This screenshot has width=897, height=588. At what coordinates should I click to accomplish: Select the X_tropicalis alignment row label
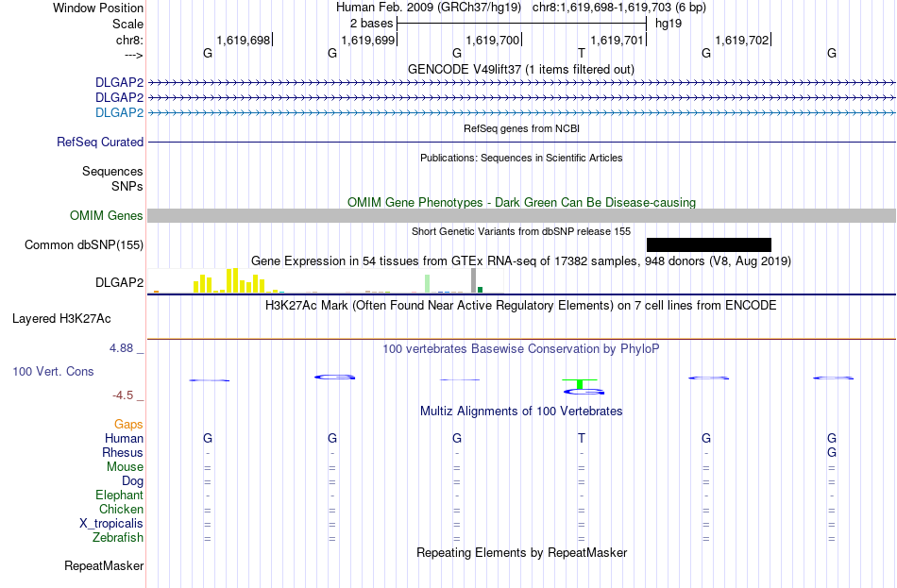(111, 524)
